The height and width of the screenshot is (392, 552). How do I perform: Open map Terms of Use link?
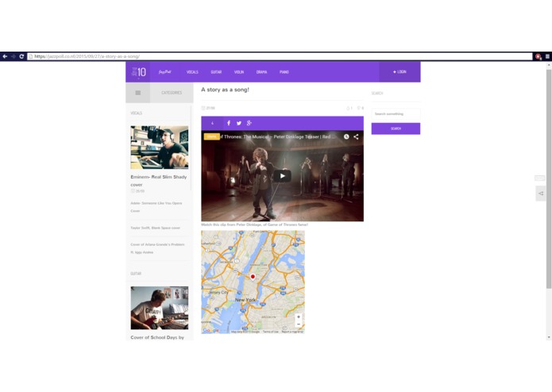click(270, 332)
